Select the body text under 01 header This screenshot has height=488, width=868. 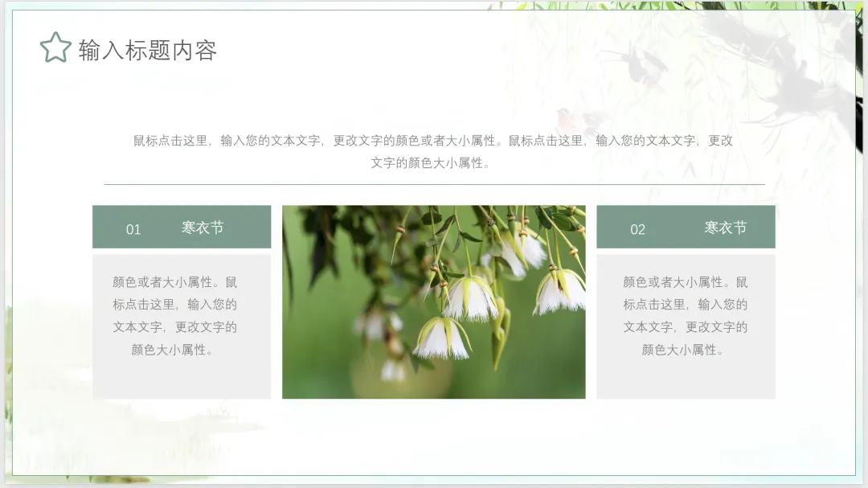[175, 316]
